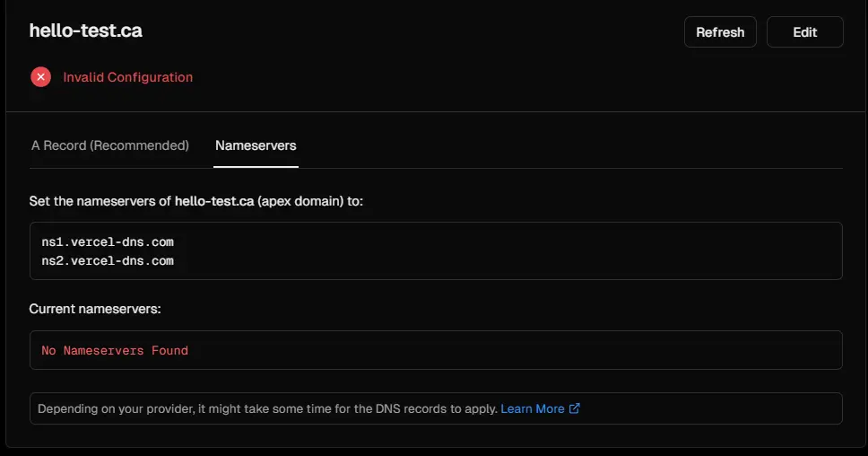868x456 pixels.
Task: Select the Nameservers tab
Action: 256,145
